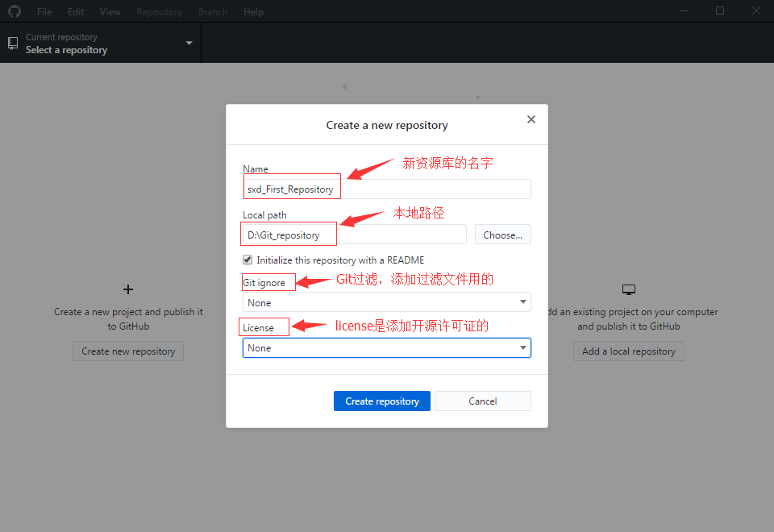Open the License dropdown
Screen dimensions: 774x532
[386, 348]
